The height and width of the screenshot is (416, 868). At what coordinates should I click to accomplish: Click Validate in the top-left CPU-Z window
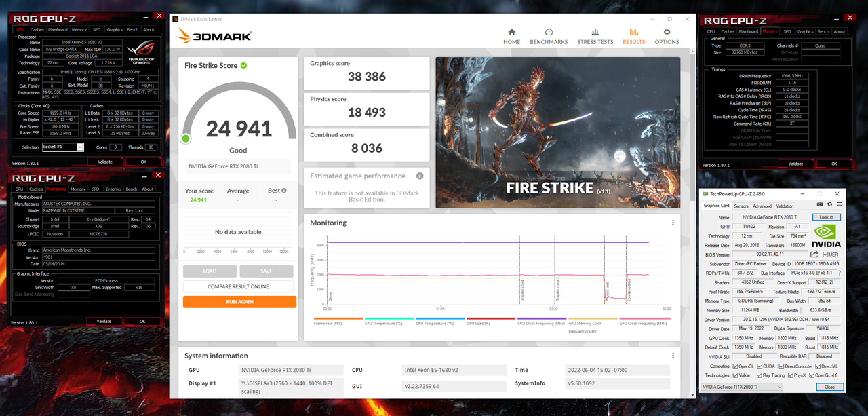105,162
